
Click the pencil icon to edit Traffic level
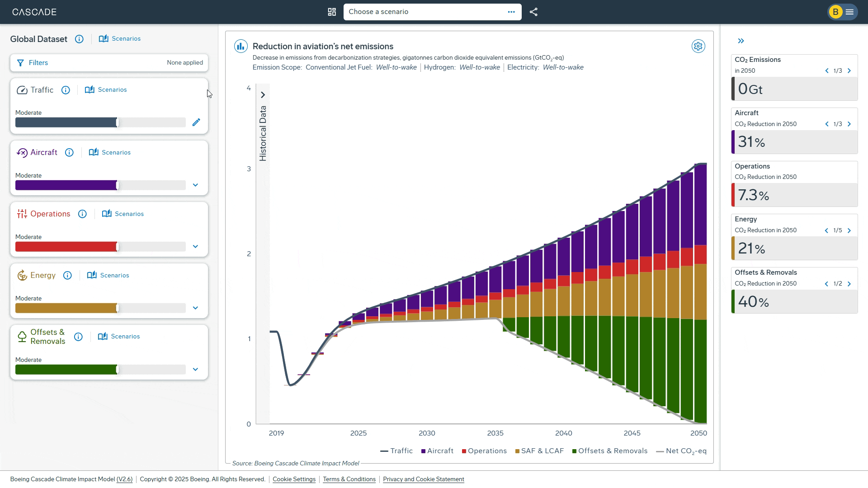click(x=196, y=122)
